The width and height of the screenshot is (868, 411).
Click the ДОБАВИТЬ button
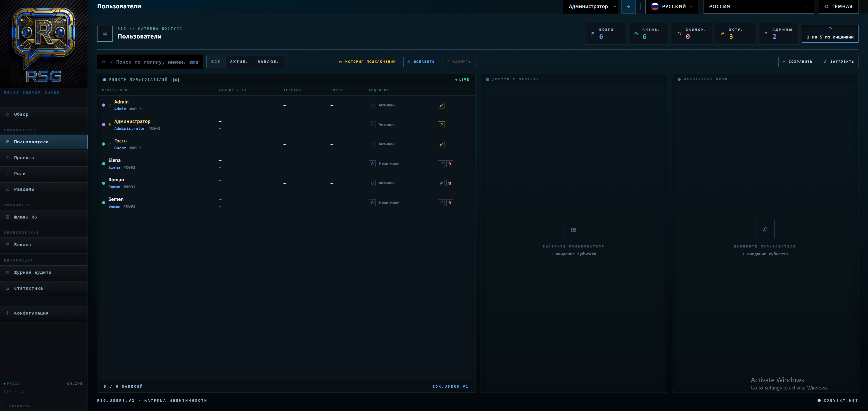tap(421, 62)
